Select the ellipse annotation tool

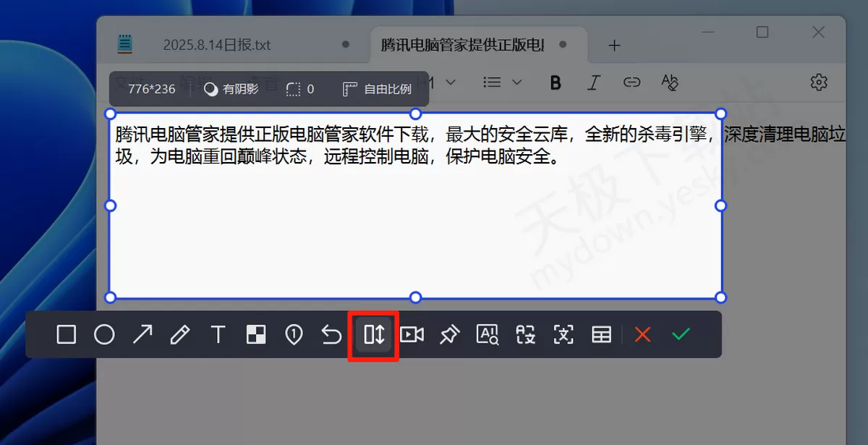[105, 334]
